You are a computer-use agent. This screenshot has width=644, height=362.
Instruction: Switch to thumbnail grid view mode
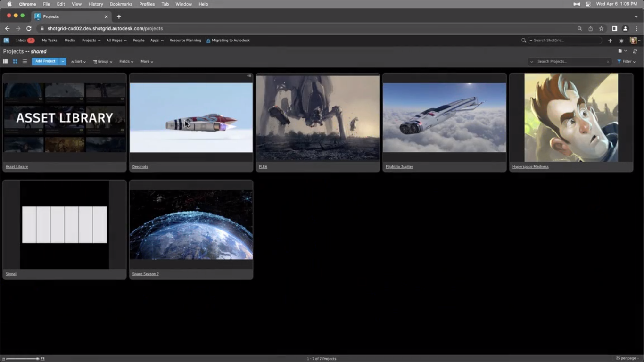15,61
